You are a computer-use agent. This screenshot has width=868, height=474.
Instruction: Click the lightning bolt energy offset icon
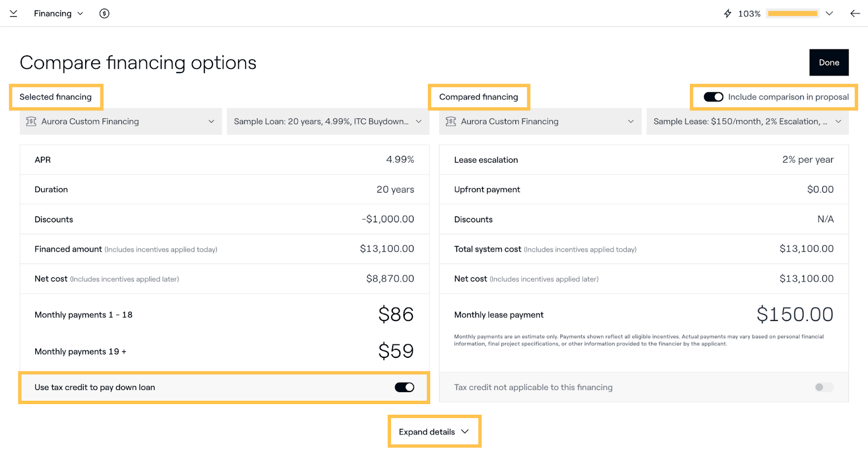tap(727, 14)
